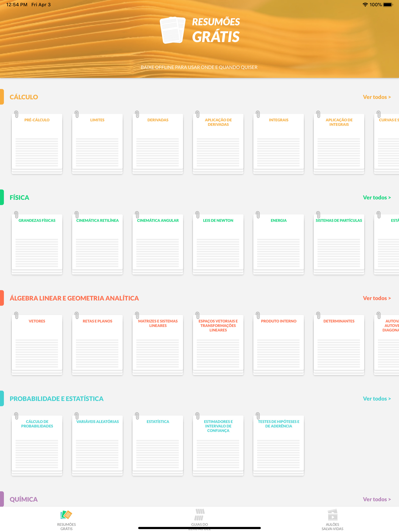Tap the Wi-Fi status icon
This screenshot has width=399, height=532.
tap(365, 4)
